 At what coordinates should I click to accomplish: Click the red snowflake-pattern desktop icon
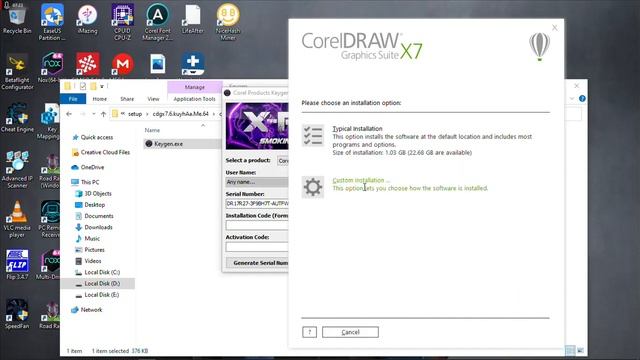coord(87,64)
